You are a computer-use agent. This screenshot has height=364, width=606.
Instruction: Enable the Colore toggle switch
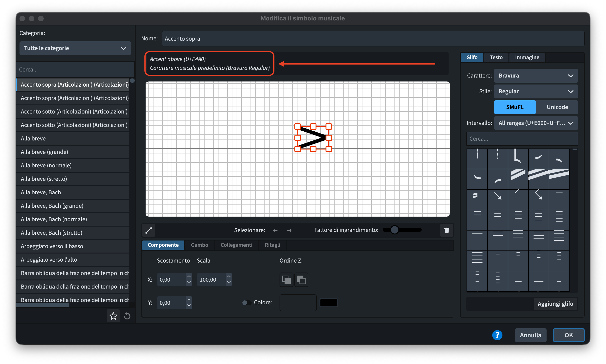(247, 302)
